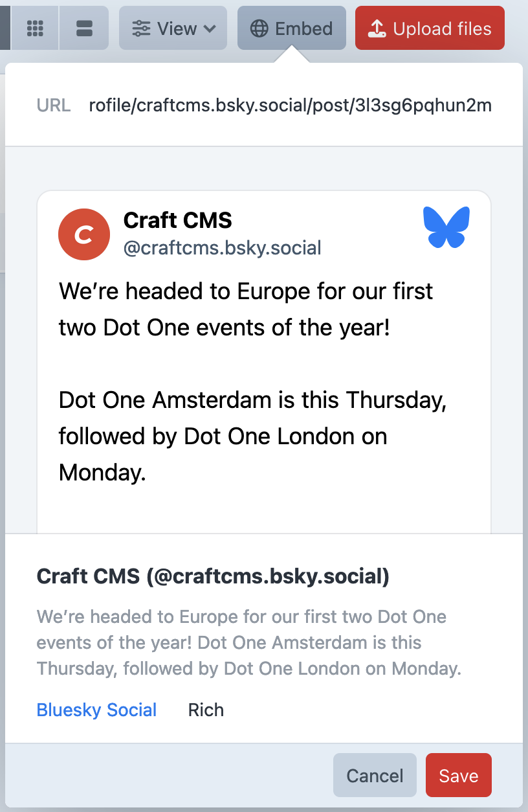Click the blue Bluesky butterfly logo
The image size is (528, 812).
[446, 227]
